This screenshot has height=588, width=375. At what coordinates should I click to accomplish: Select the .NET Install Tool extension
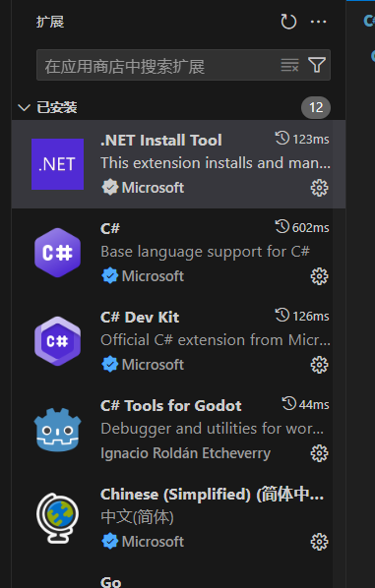[x=179, y=164]
